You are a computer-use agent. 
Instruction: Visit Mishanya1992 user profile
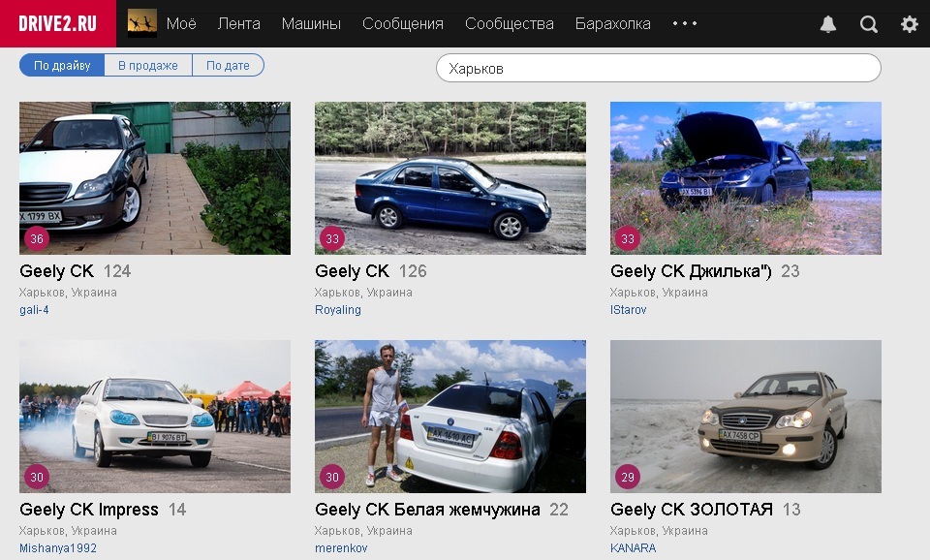(58, 548)
